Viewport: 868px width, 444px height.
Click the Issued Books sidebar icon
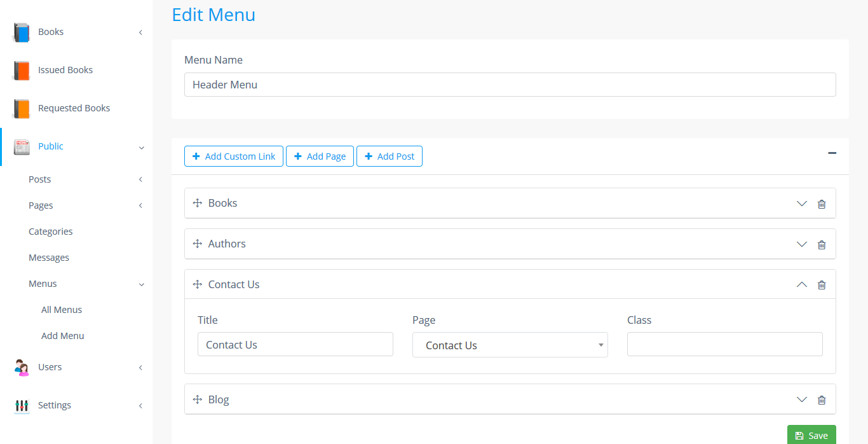[x=22, y=70]
